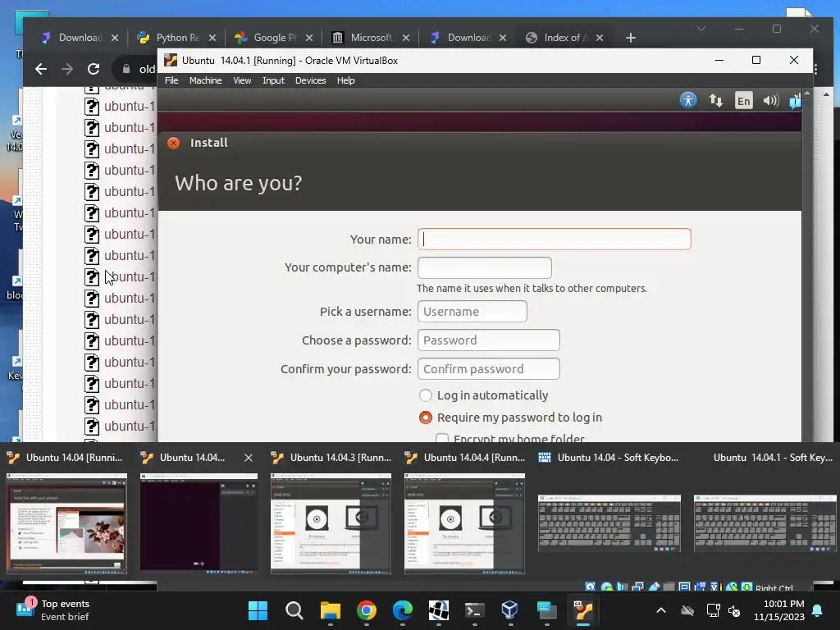The width and height of the screenshot is (840, 630).
Task: Open VirtualBox Help menu
Action: pyautogui.click(x=345, y=80)
